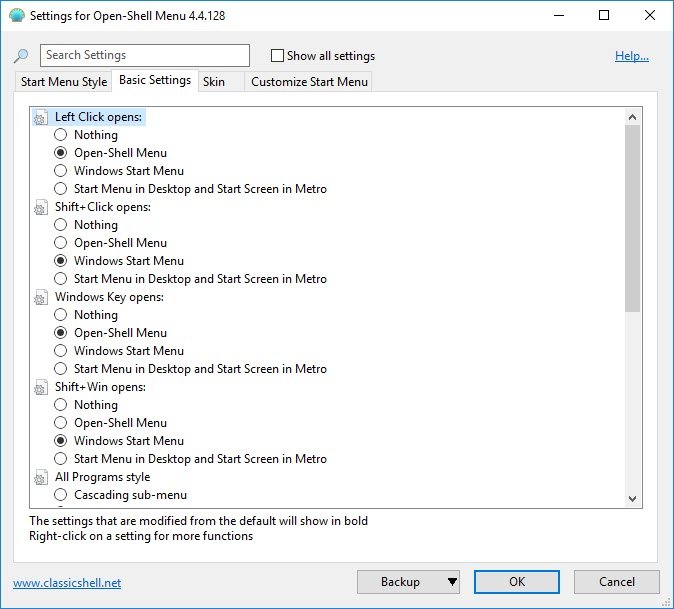
Task: Select the Left Click opens heading
Action: (98, 117)
